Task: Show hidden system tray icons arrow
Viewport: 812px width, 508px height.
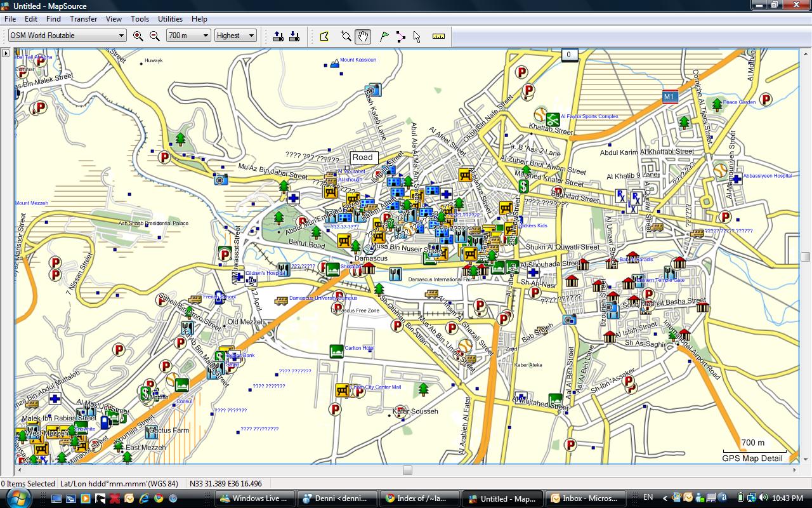Action: pos(665,498)
